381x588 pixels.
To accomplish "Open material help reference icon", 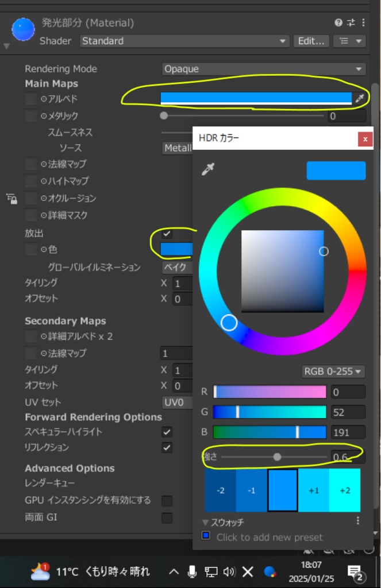I will tap(338, 23).
